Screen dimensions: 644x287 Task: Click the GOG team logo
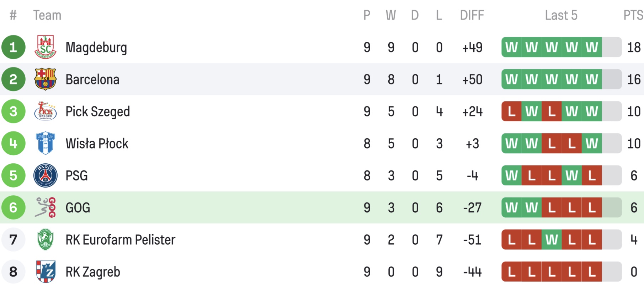pyautogui.click(x=46, y=207)
